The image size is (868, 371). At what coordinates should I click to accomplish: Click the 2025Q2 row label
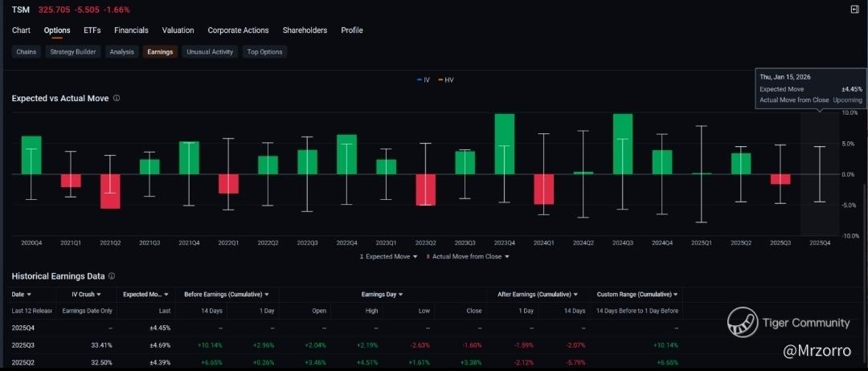23,362
